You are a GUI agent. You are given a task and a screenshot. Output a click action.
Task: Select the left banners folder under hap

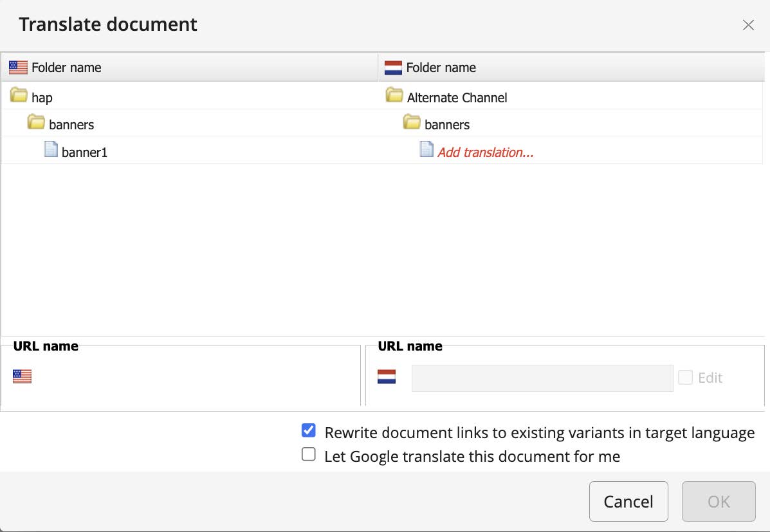71,125
